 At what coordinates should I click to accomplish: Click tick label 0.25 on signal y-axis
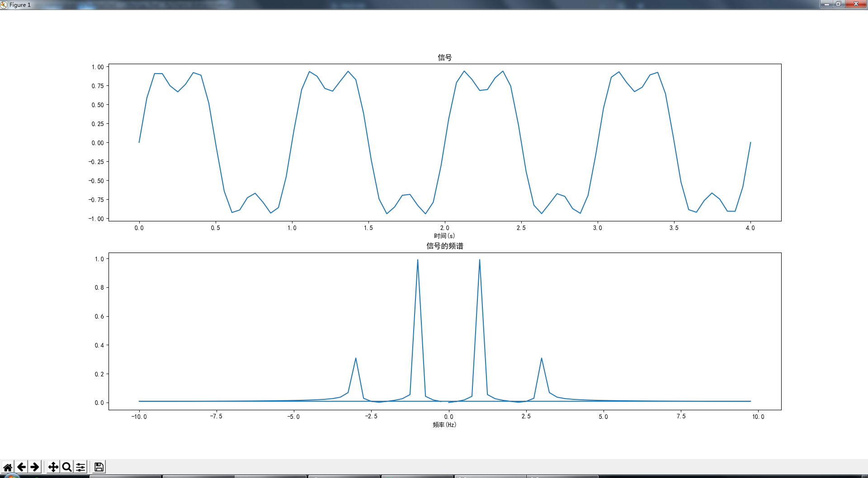(98, 124)
